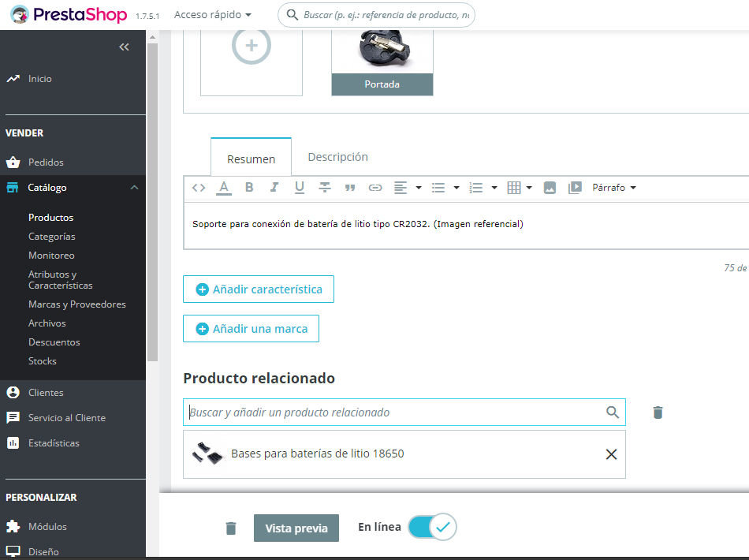Open source code view in editor

pos(199,188)
